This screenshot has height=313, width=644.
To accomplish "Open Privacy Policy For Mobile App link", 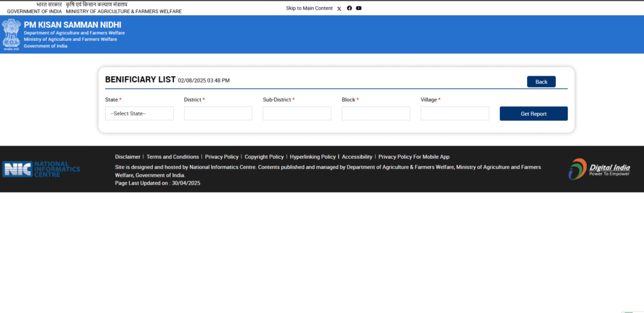I will tap(414, 157).
